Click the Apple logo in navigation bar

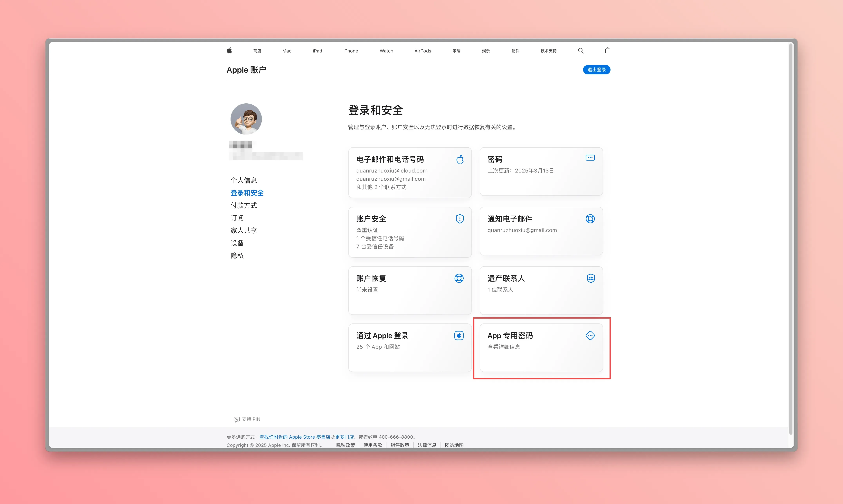[x=229, y=51]
